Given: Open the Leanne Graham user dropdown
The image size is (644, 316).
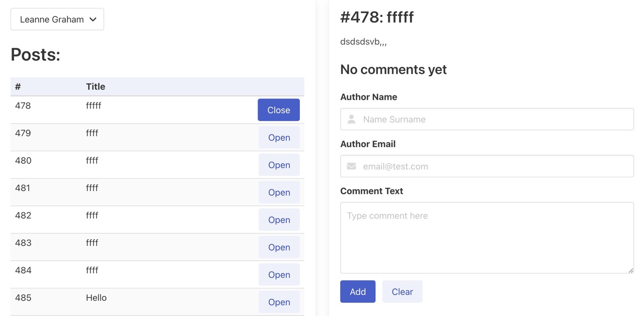Looking at the screenshot, I should click(x=57, y=20).
